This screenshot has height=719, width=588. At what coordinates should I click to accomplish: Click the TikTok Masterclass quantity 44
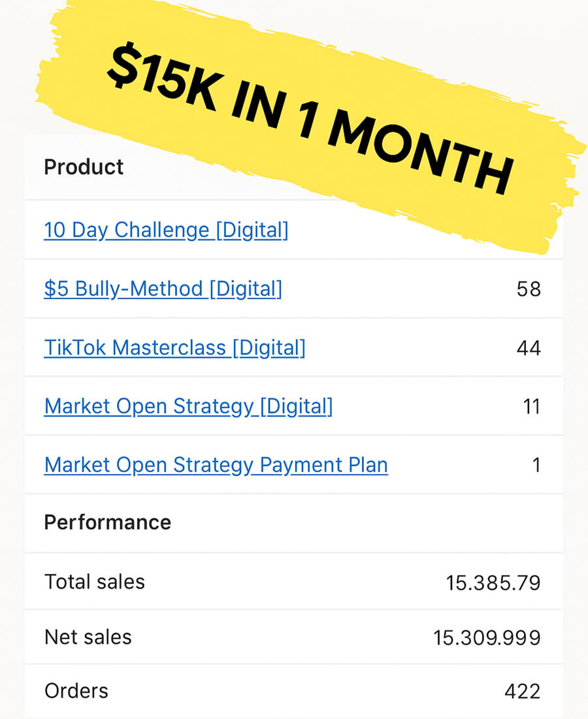(x=529, y=348)
